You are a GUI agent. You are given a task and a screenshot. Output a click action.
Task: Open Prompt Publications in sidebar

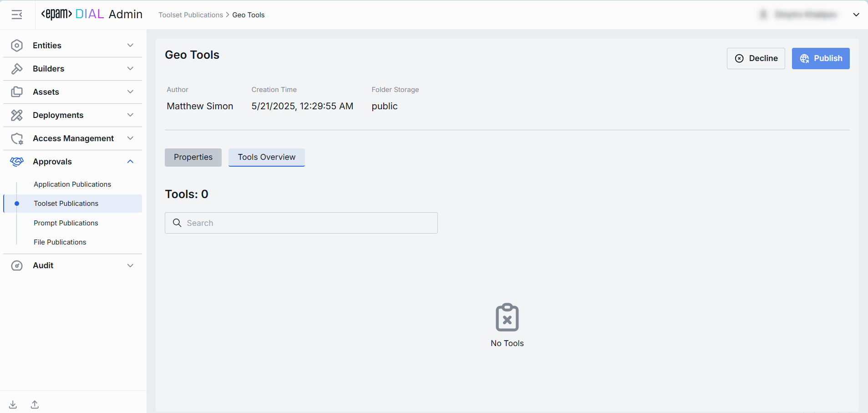[66, 223]
